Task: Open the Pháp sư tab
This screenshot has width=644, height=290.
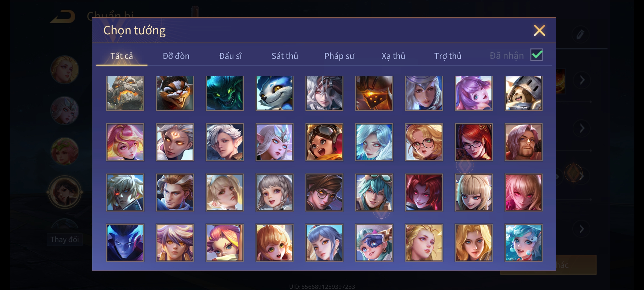Action: coord(339,56)
